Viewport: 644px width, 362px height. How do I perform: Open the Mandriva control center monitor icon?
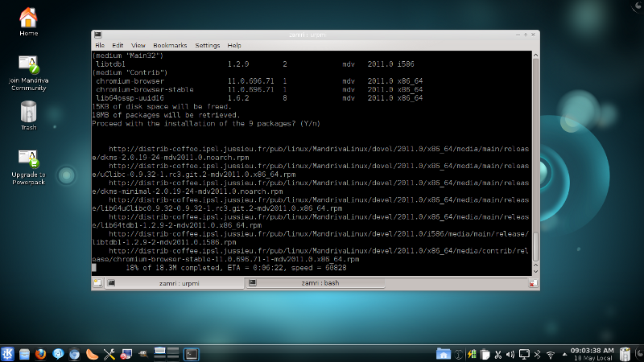tap(126, 354)
